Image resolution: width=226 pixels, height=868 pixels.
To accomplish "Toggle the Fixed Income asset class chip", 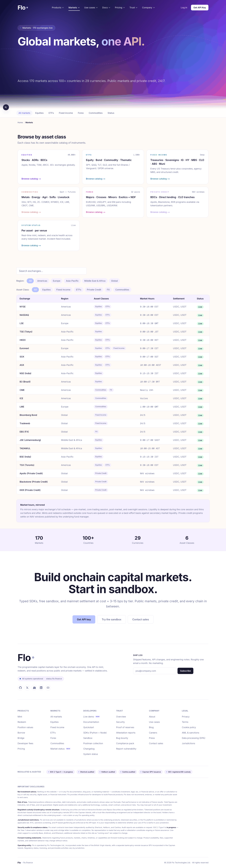I will click(x=63, y=289).
